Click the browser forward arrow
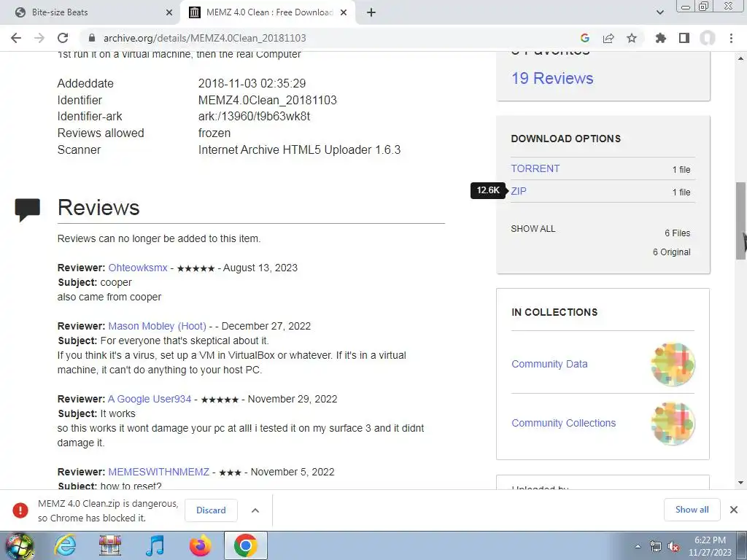Image resolution: width=747 pixels, height=560 pixels. pos(39,38)
